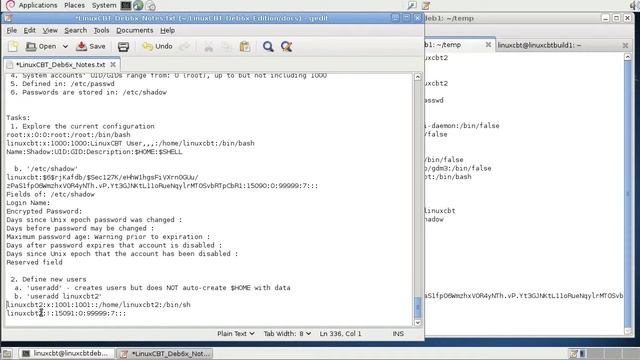Click the '2. Define new users' line
The image size is (640, 360).
pyautogui.click(x=48, y=279)
